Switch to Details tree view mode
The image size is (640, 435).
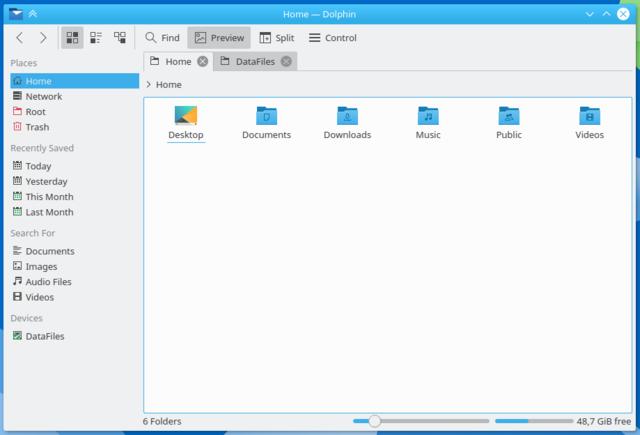click(120, 38)
